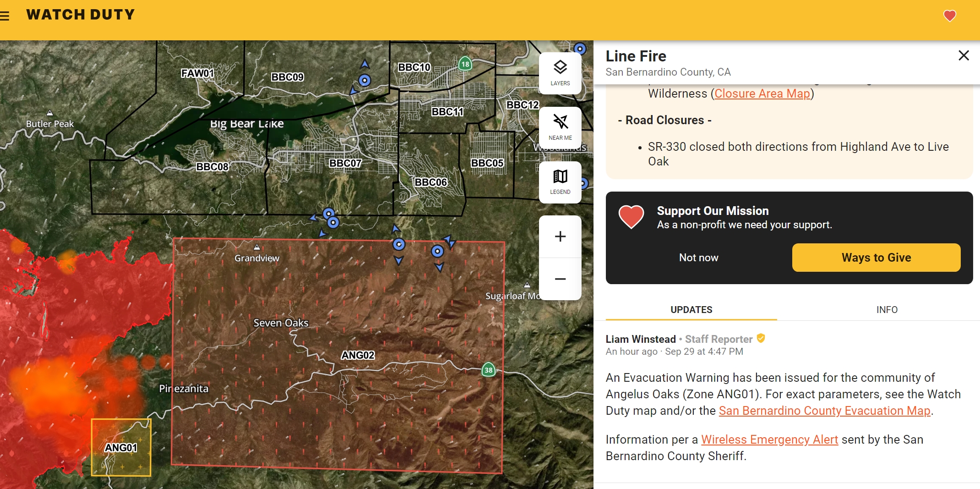
Task: Select the BBC07 zone label
Action: click(345, 163)
